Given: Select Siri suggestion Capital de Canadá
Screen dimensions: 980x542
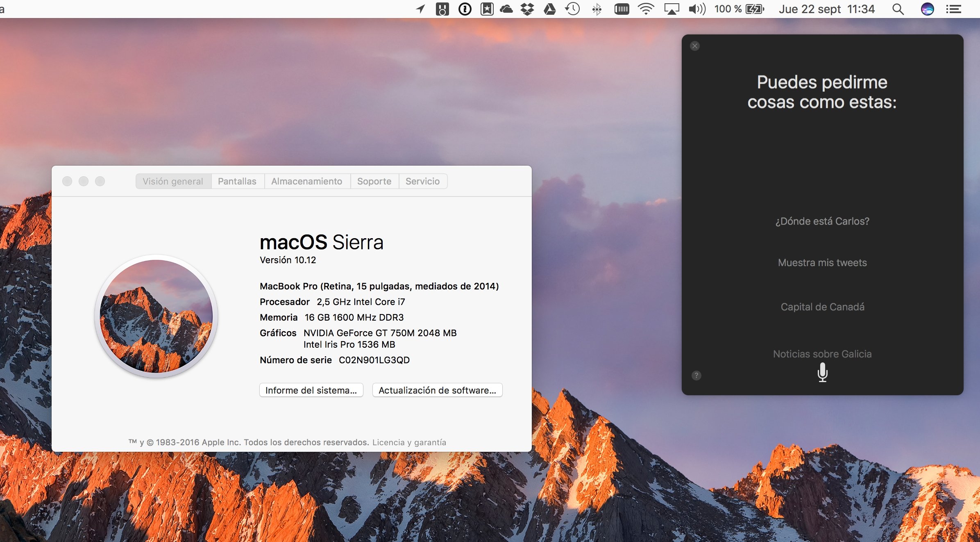Looking at the screenshot, I should click(x=823, y=307).
